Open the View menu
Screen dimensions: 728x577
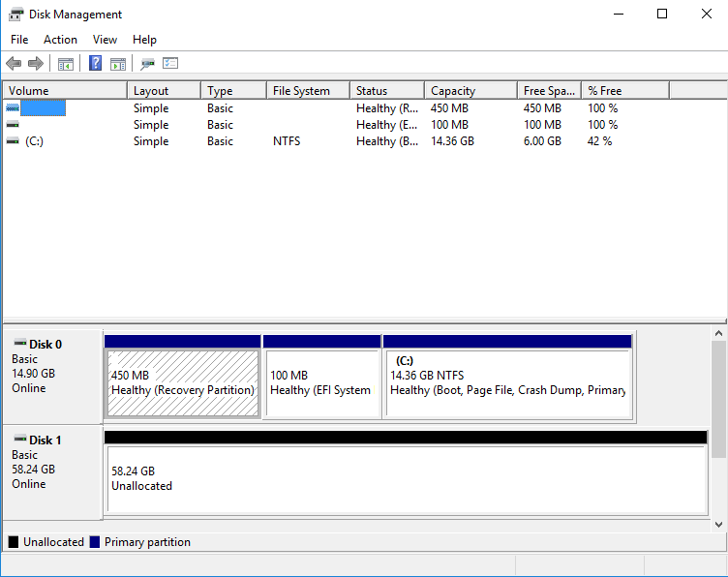point(105,40)
